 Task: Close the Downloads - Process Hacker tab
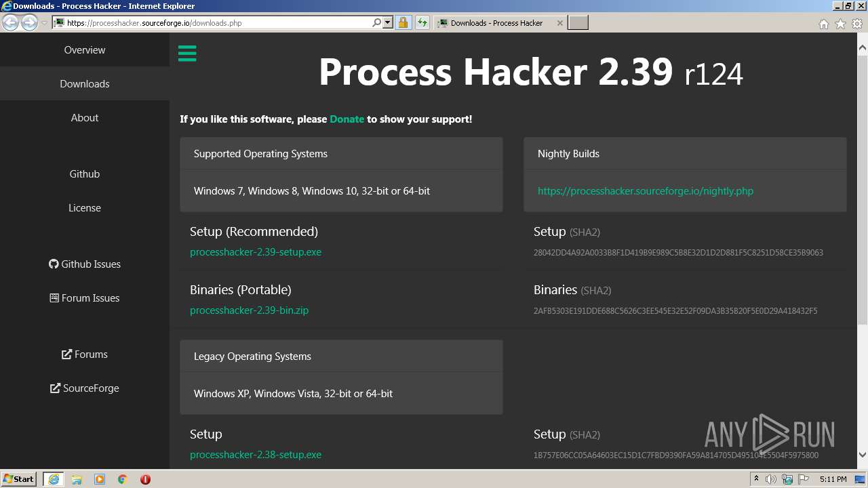(559, 23)
